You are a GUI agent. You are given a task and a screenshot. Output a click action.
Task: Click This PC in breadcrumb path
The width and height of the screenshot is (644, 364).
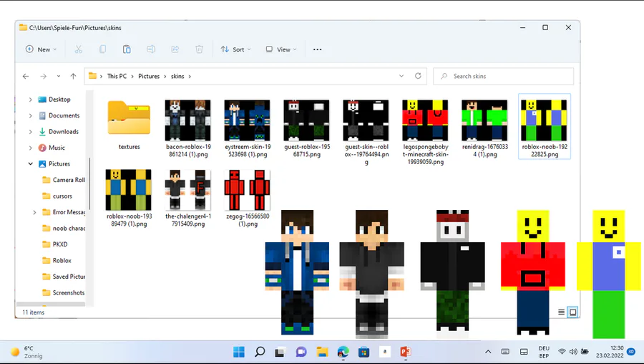117,76
